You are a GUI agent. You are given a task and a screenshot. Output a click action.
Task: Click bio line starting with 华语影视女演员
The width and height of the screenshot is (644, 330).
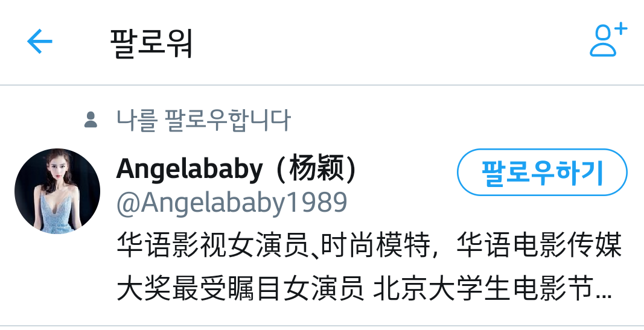tap(369, 245)
